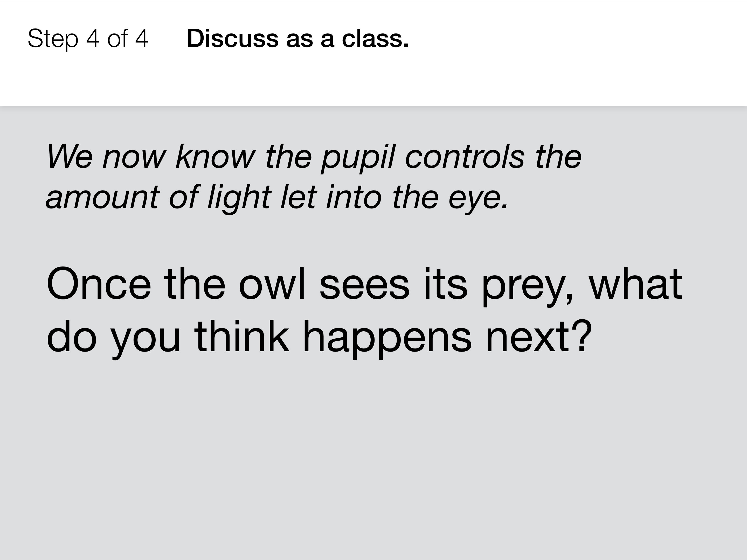Click the word "Discuss" in the header
Image resolution: width=747 pixels, height=560 pixels.
coord(233,38)
